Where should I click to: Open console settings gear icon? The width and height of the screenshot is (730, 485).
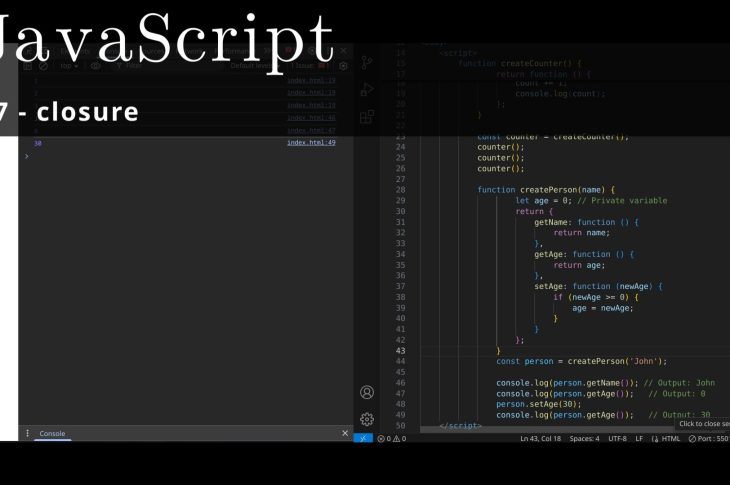pyautogui.click(x=343, y=66)
